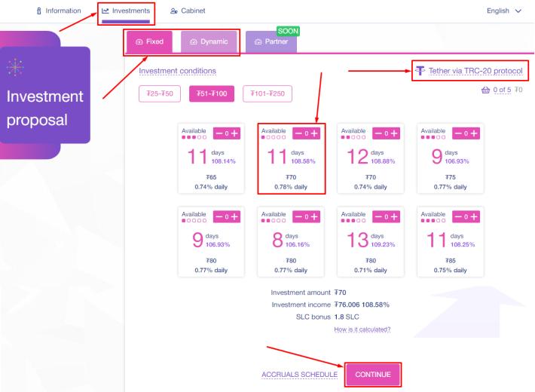Select the ₮51-₮100 amount range
Viewport: 535px width, 392px height.
(212, 93)
